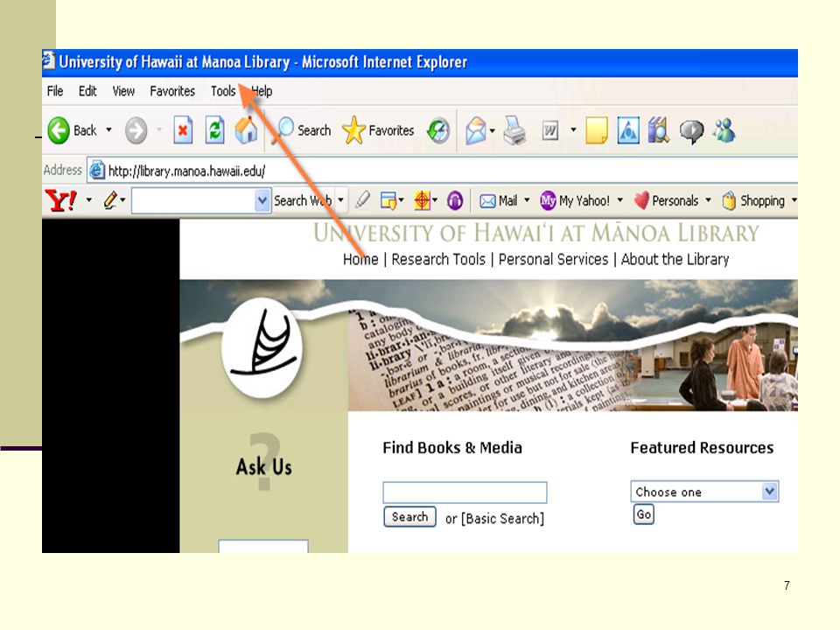Open Yahoo Personals heart button
840x630 pixels.
[x=667, y=200]
